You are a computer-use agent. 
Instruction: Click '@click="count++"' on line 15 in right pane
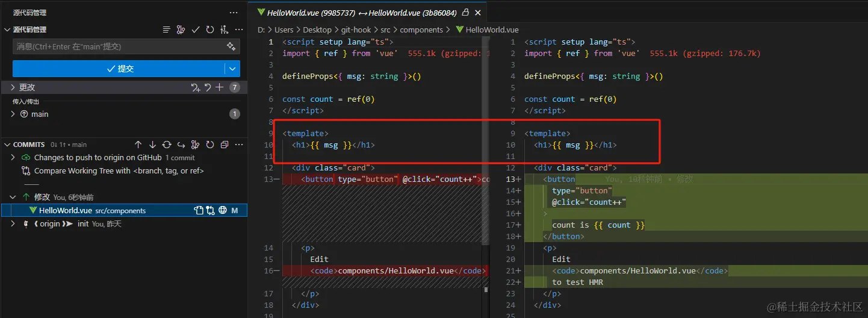pyautogui.click(x=589, y=202)
